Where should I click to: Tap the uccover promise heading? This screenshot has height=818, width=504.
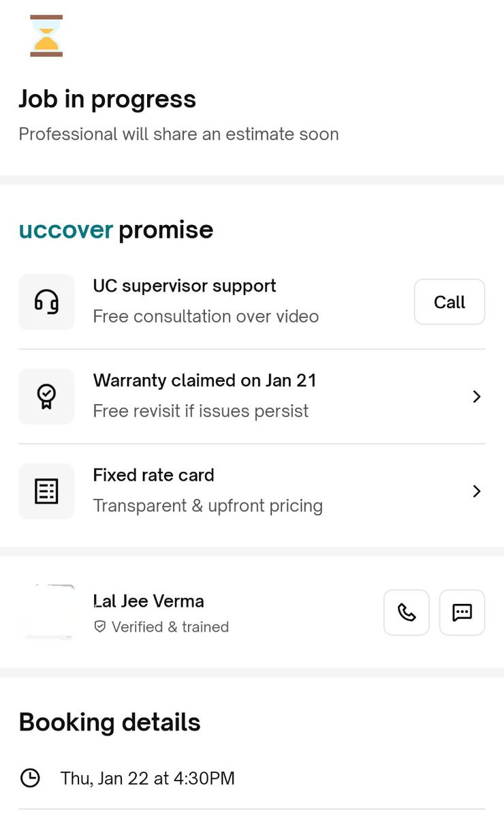pos(116,230)
